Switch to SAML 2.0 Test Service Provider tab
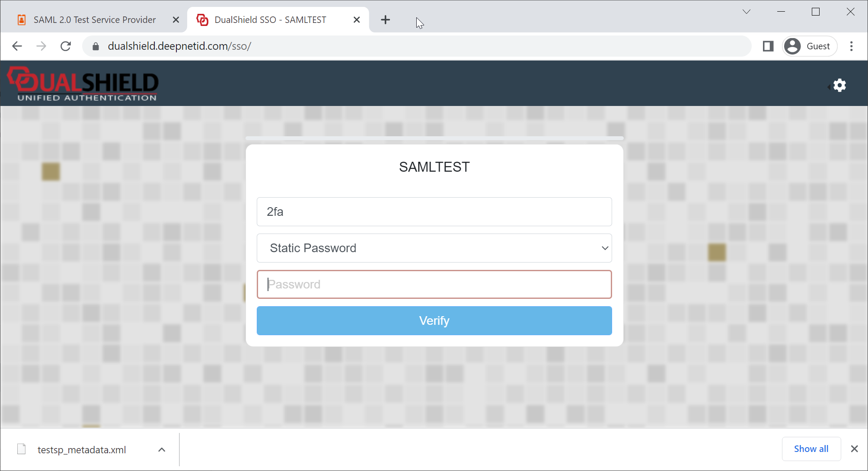The width and height of the screenshot is (868, 471). (94, 20)
